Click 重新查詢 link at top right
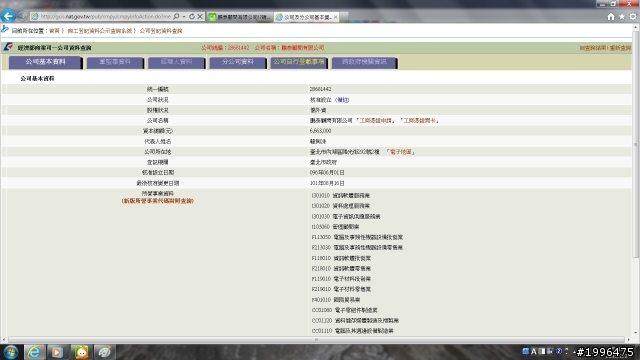640x360 pixels. pos(620,48)
